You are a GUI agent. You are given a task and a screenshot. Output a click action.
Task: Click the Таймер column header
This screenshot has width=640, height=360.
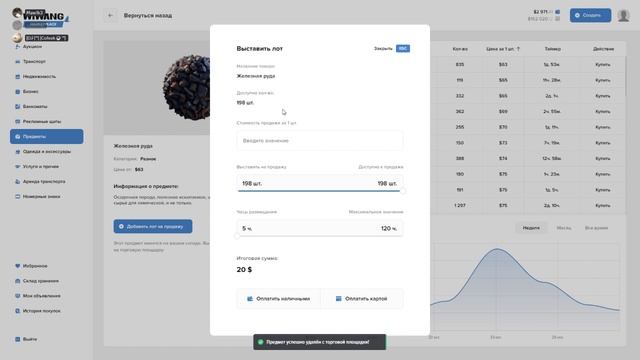pyautogui.click(x=552, y=49)
